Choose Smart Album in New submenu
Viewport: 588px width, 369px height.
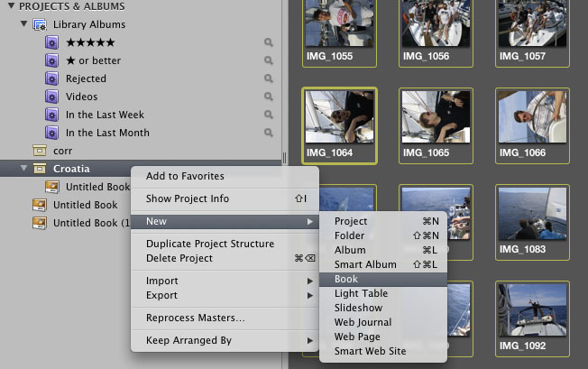(x=383, y=264)
